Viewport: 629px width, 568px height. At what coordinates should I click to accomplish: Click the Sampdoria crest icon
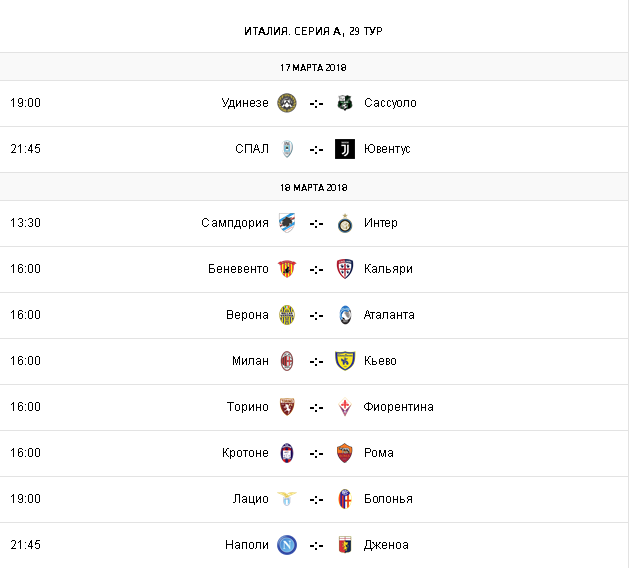tap(287, 223)
